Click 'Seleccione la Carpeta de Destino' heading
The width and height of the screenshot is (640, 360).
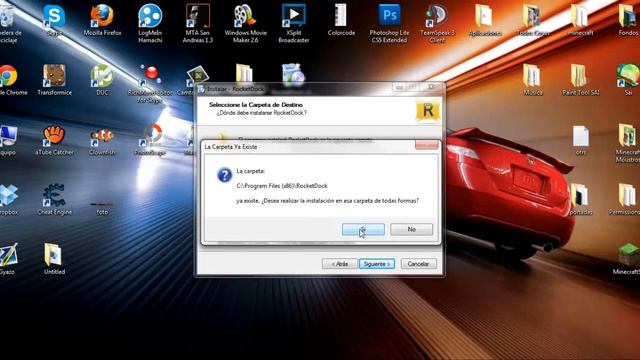(x=256, y=105)
